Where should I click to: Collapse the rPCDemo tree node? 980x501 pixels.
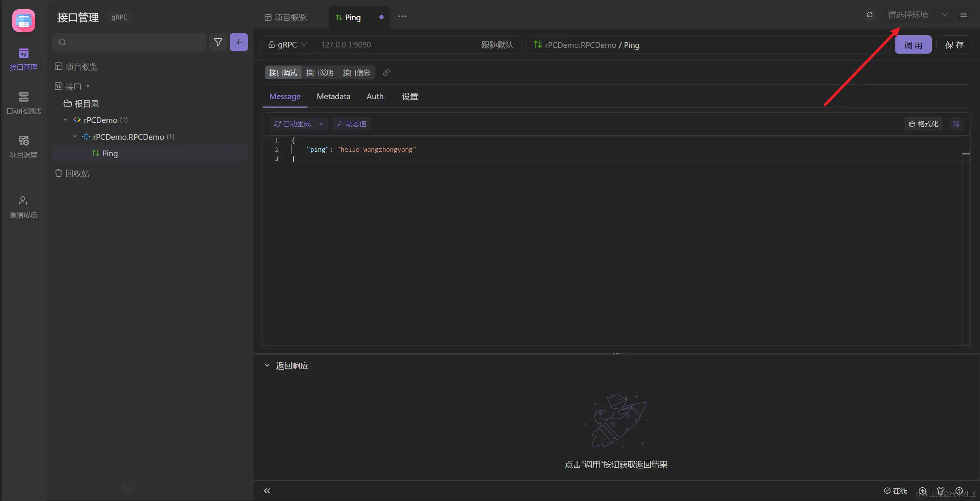[66, 120]
